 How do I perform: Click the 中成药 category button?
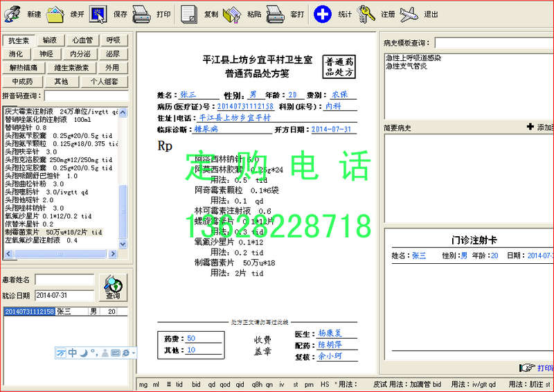point(23,82)
